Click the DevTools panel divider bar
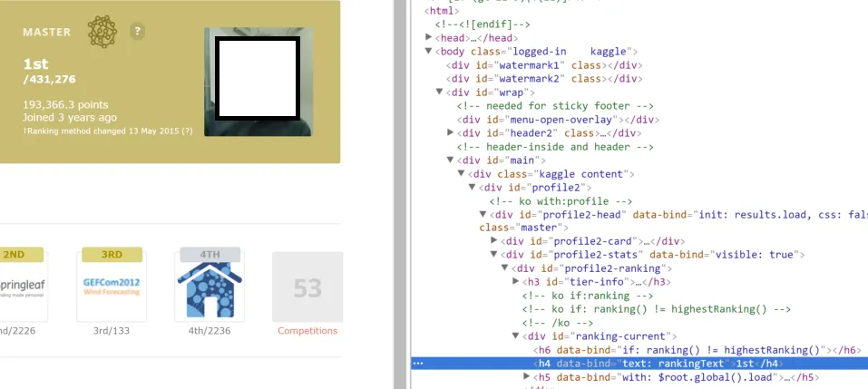This screenshot has width=868, height=389. tap(401, 194)
